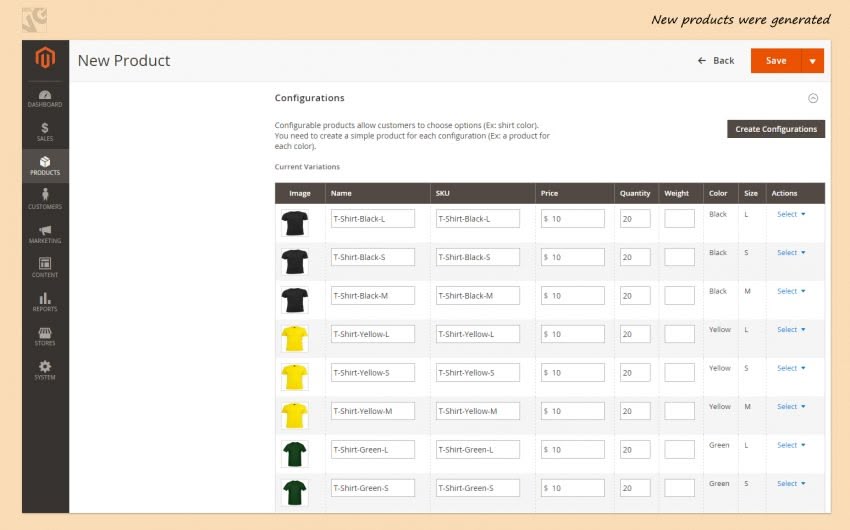Open the Content sidebar icon
850x530 pixels.
[45, 268]
